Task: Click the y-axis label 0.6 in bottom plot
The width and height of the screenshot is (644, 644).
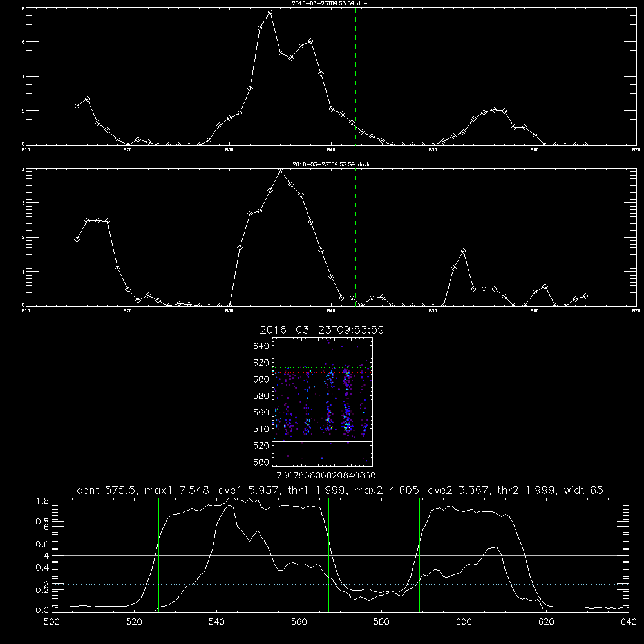Action: pos(43,544)
